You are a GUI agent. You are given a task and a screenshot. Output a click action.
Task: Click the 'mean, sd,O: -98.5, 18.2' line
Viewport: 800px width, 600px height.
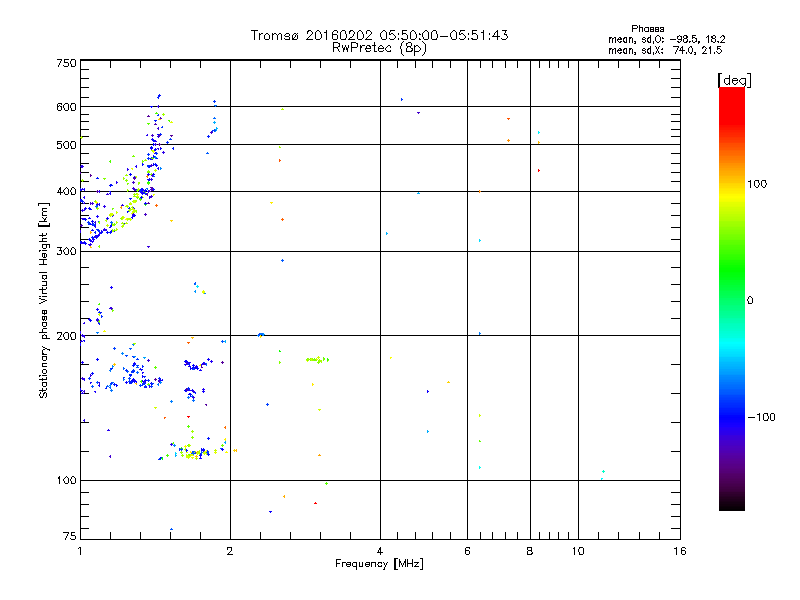(666, 39)
